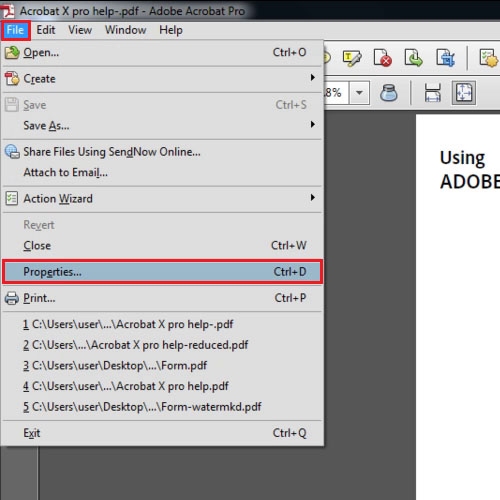Select Properties... in the File menu

click(x=162, y=272)
